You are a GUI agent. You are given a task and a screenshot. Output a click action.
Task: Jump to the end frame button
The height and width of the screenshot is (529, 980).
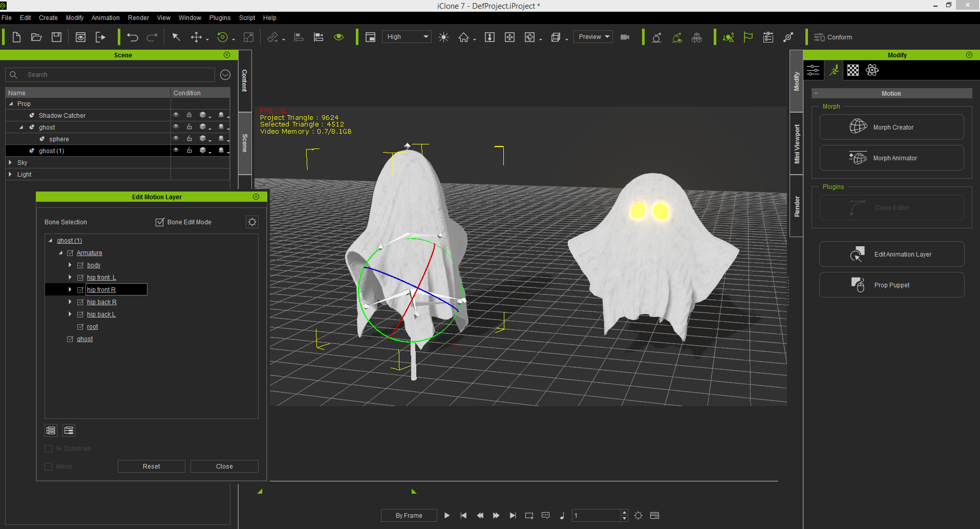[513, 515]
